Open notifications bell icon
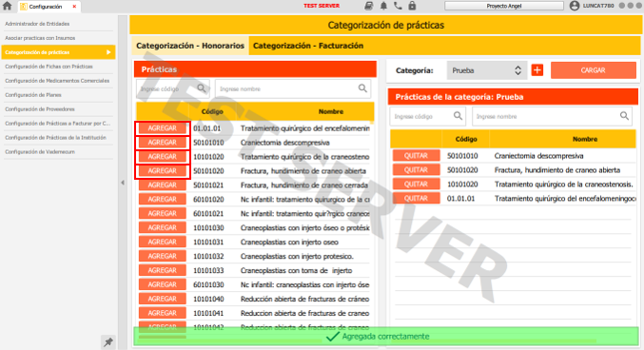This screenshot has height=350, width=644. (383, 6)
